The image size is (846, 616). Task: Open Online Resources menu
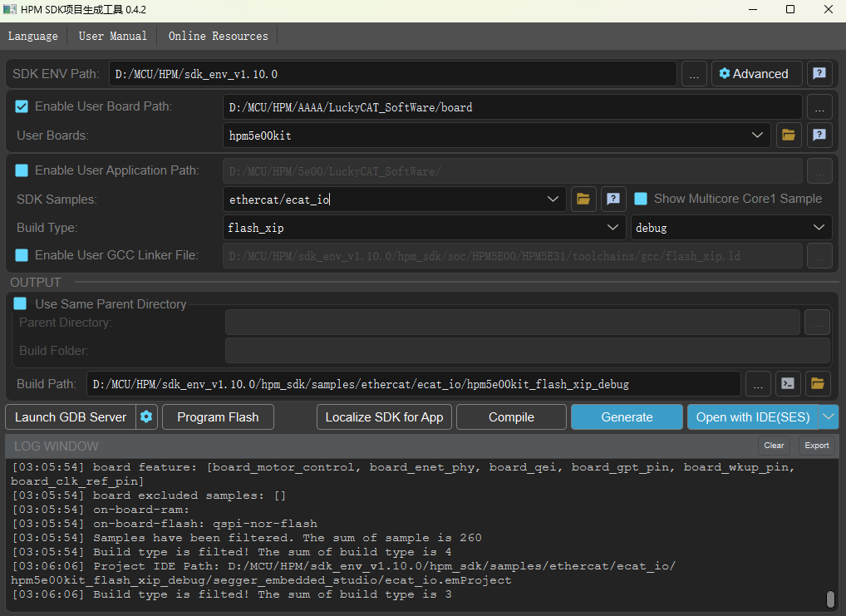coord(218,36)
